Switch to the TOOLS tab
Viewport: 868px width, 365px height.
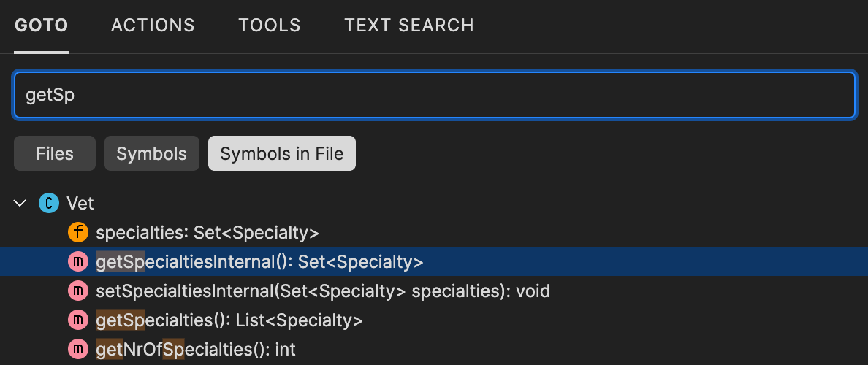270,26
